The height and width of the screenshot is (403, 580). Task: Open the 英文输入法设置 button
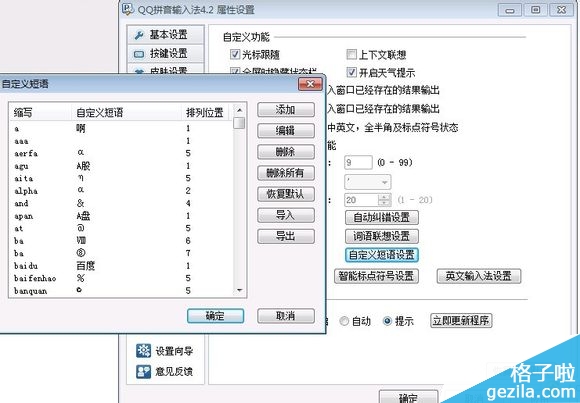(479, 276)
